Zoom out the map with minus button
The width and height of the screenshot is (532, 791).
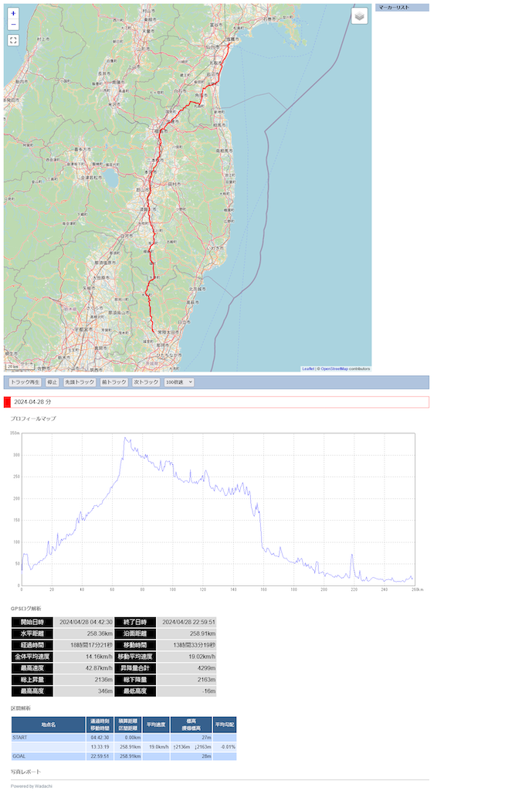[x=13, y=25]
